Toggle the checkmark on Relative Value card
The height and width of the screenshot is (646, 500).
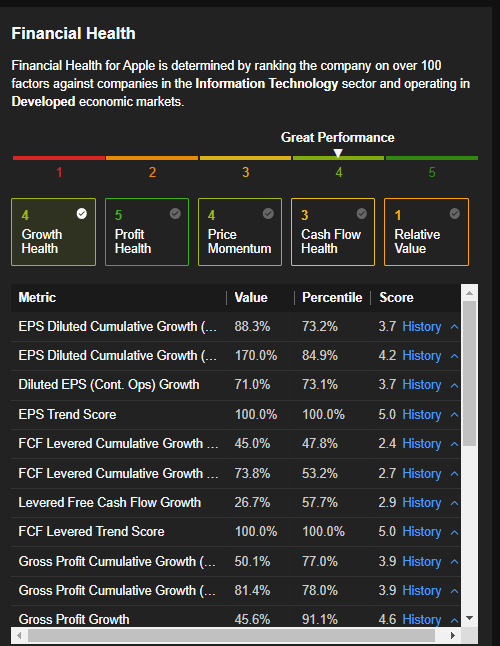click(455, 213)
